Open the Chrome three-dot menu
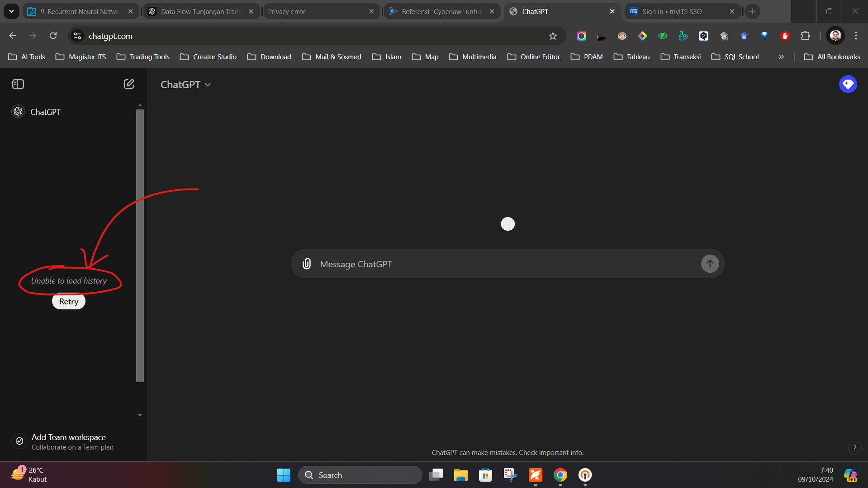The height and width of the screenshot is (488, 868). [856, 36]
